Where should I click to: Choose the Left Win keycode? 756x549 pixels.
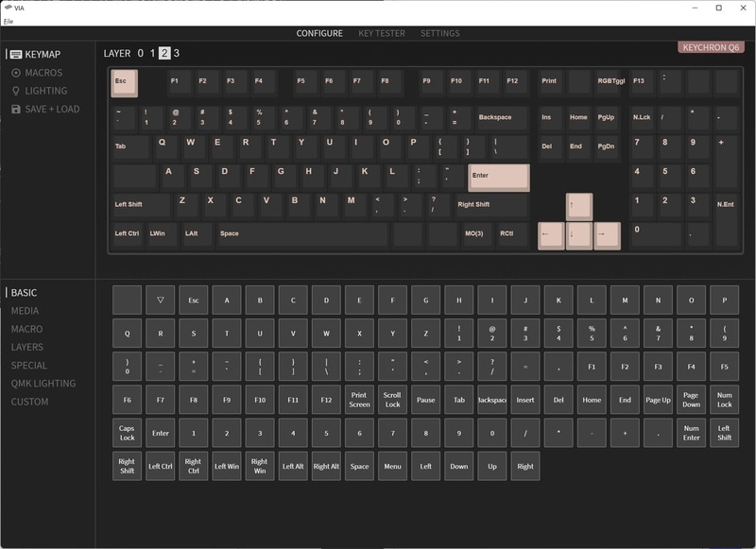227,466
